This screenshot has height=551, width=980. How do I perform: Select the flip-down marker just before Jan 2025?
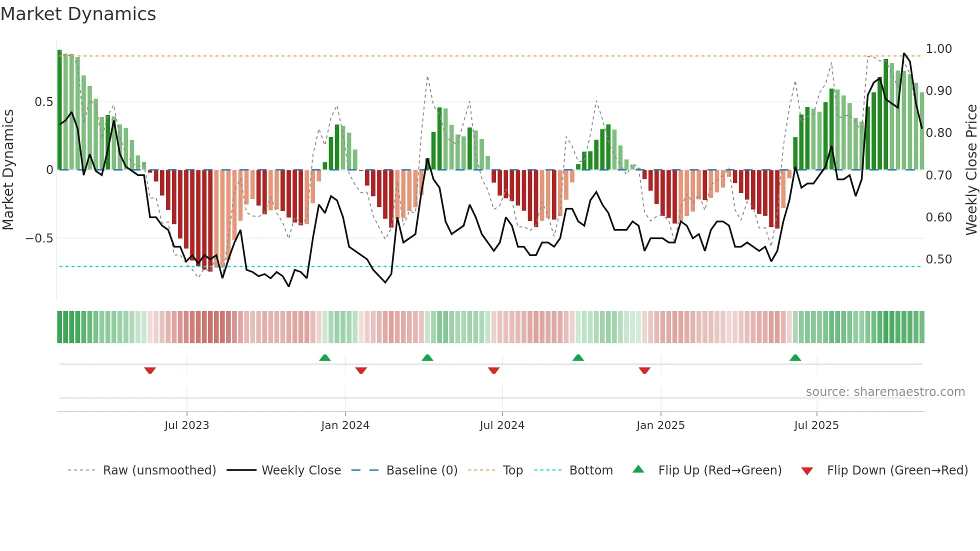click(644, 370)
